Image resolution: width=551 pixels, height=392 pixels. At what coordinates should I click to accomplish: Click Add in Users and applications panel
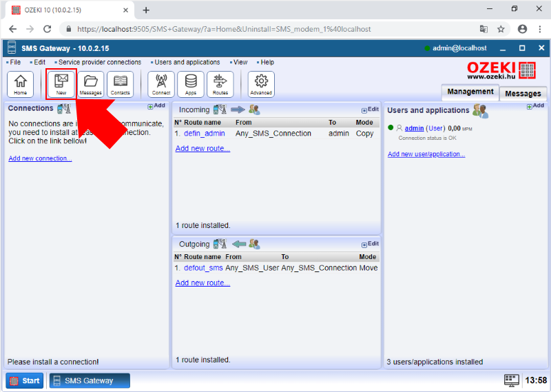click(x=535, y=105)
